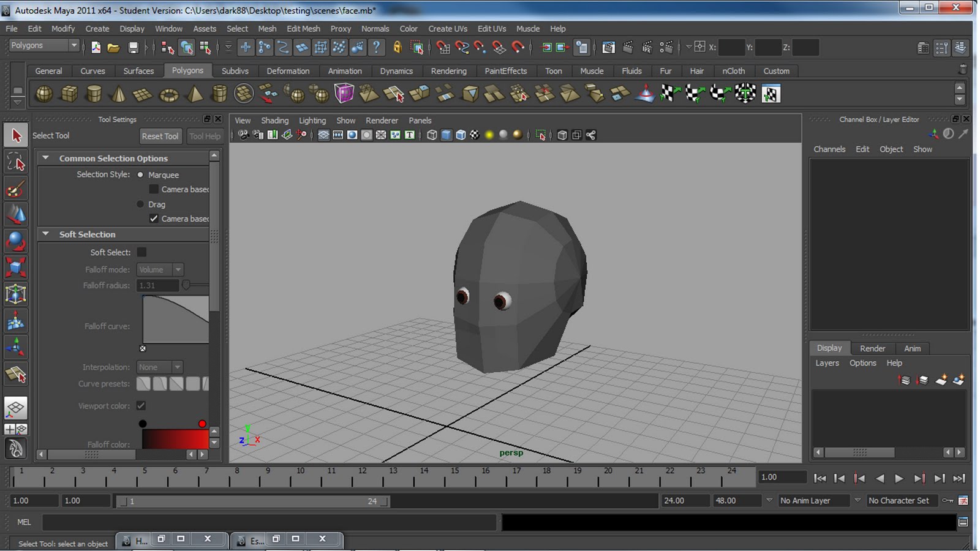The width and height of the screenshot is (980, 551).
Task: Open the Edit Mesh menu
Action: point(303,29)
